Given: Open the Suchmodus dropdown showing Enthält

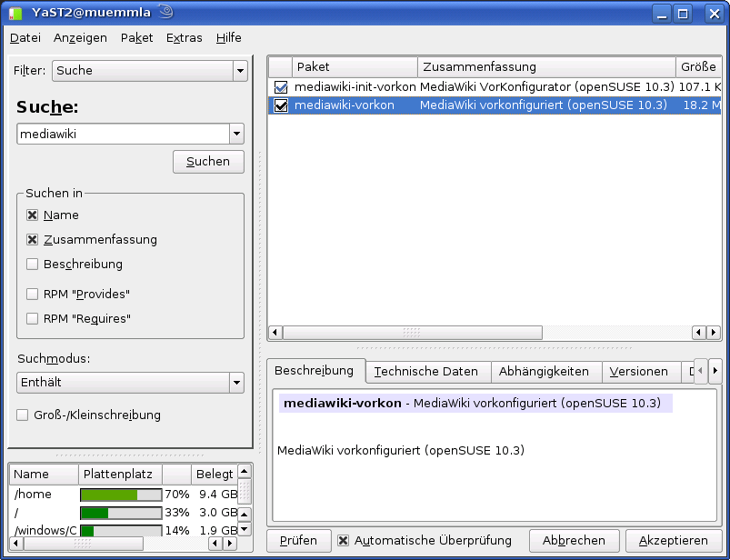Looking at the screenshot, I should point(130,383).
